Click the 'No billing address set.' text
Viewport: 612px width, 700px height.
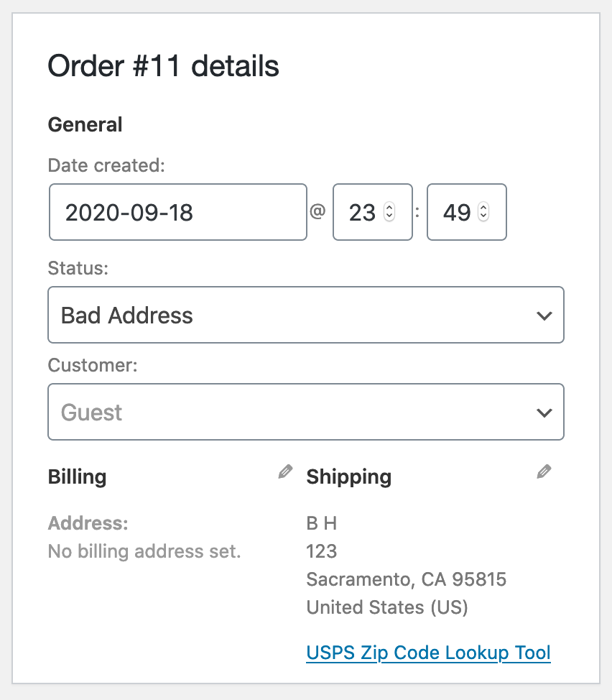point(144,551)
